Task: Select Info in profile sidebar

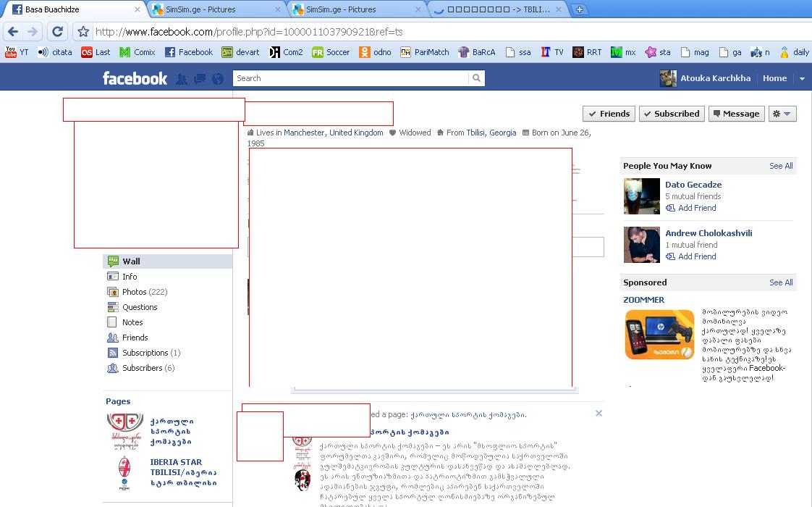Action: 168,276
